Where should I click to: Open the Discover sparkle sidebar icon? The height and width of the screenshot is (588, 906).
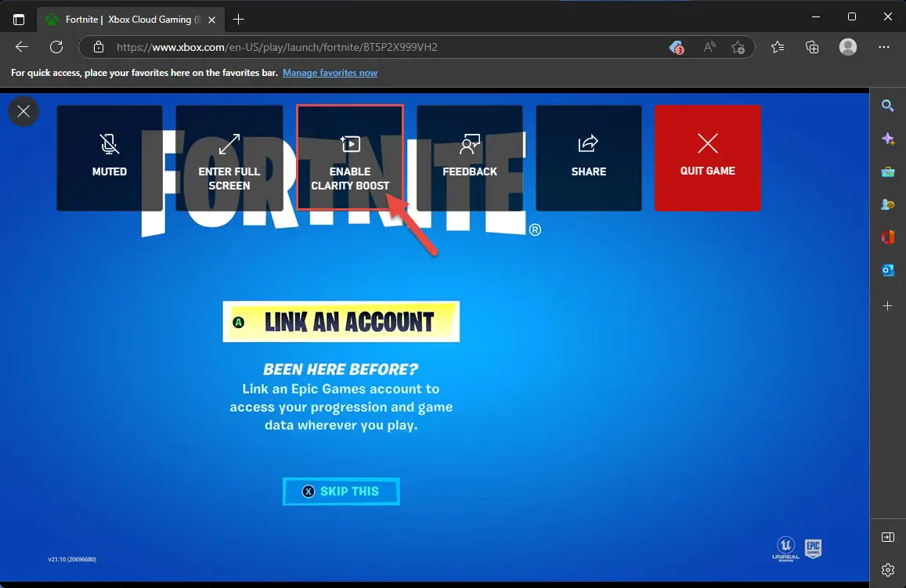point(887,139)
